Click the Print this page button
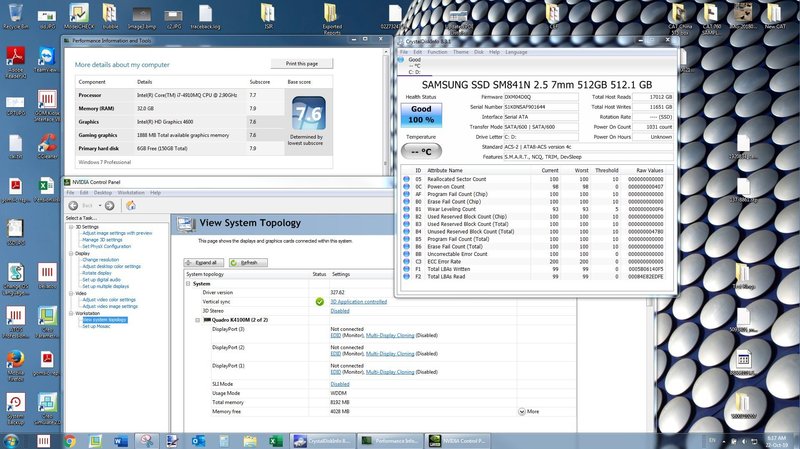Screen dimensions: 800x449 pos(303,62)
